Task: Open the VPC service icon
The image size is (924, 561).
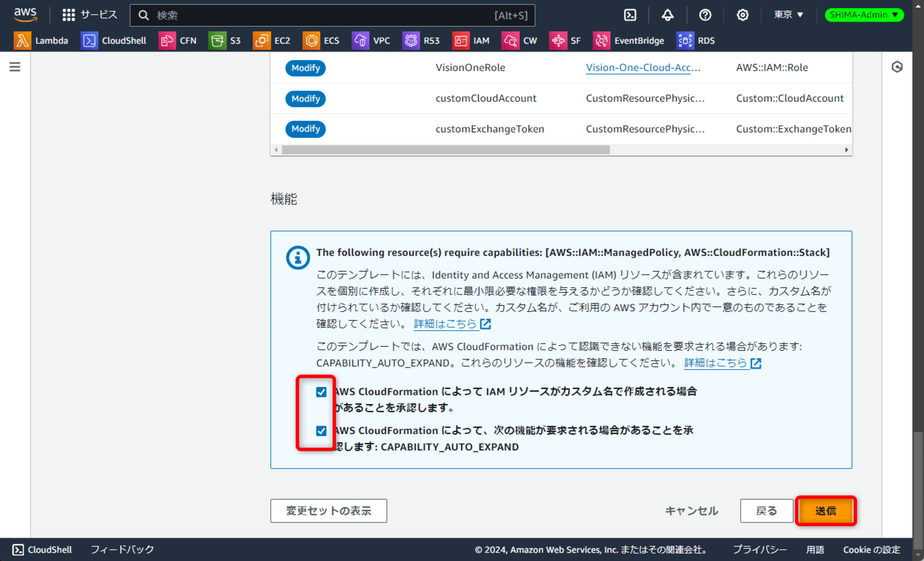Action: point(360,41)
